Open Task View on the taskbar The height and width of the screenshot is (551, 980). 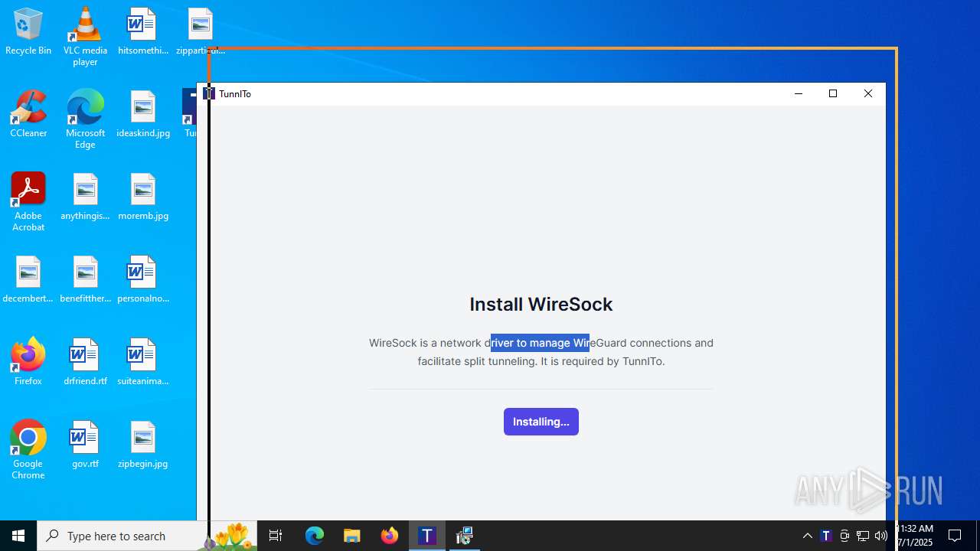pyautogui.click(x=276, y=536)
